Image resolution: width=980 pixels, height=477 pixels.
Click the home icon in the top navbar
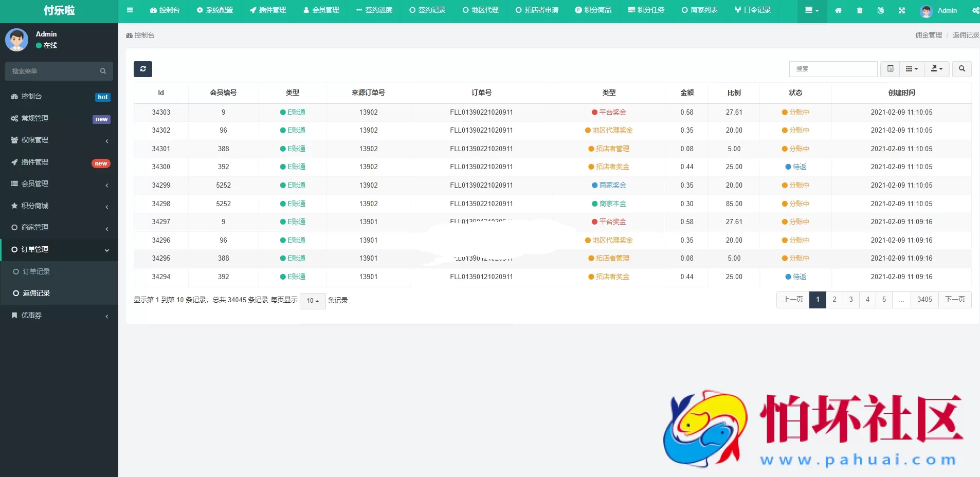tap(839, 10)
